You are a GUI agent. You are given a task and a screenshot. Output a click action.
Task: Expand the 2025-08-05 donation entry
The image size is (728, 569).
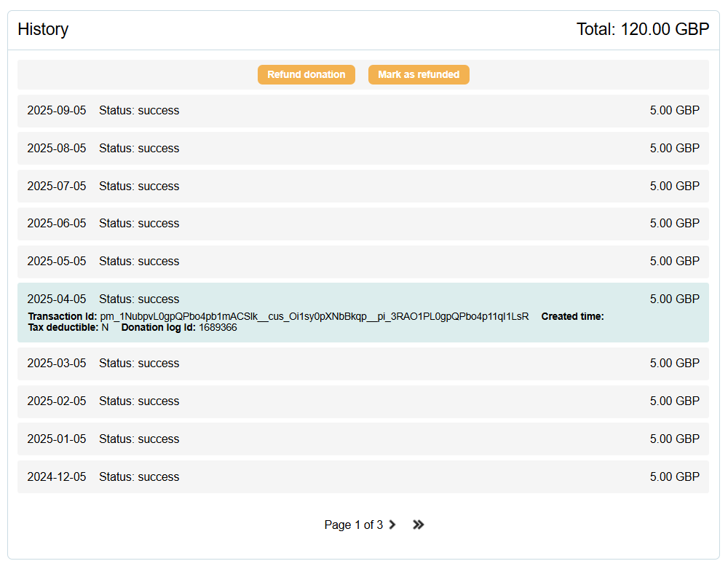[363, 149]
